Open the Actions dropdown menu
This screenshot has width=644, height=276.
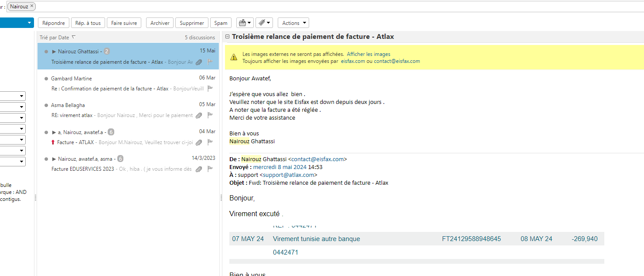point(293,23)
